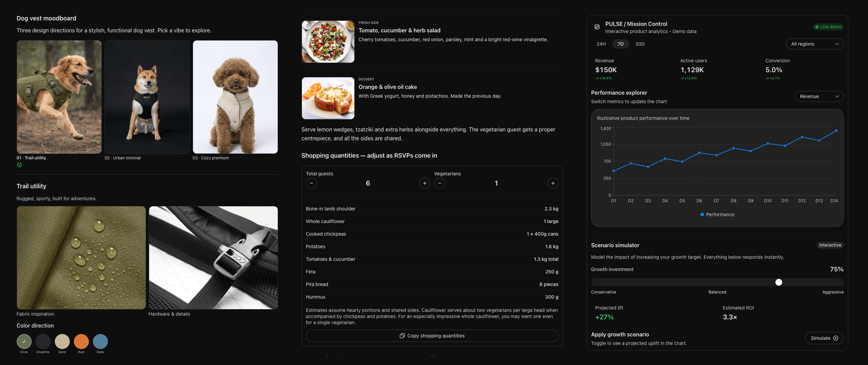Increase Total guests with plus button

coord(425,183)
